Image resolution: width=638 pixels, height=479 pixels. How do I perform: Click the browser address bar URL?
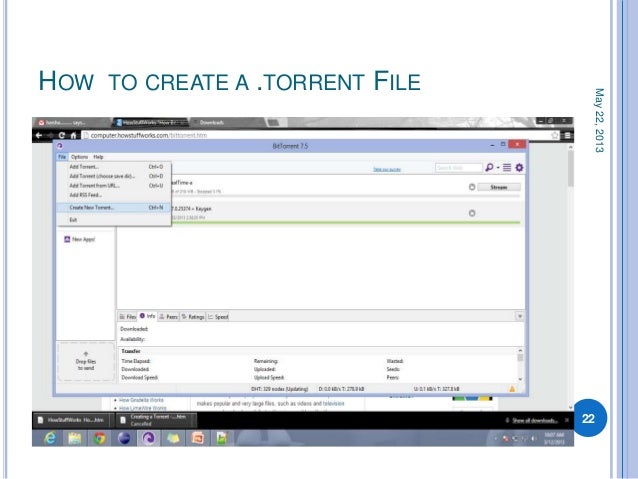(149, 135)
